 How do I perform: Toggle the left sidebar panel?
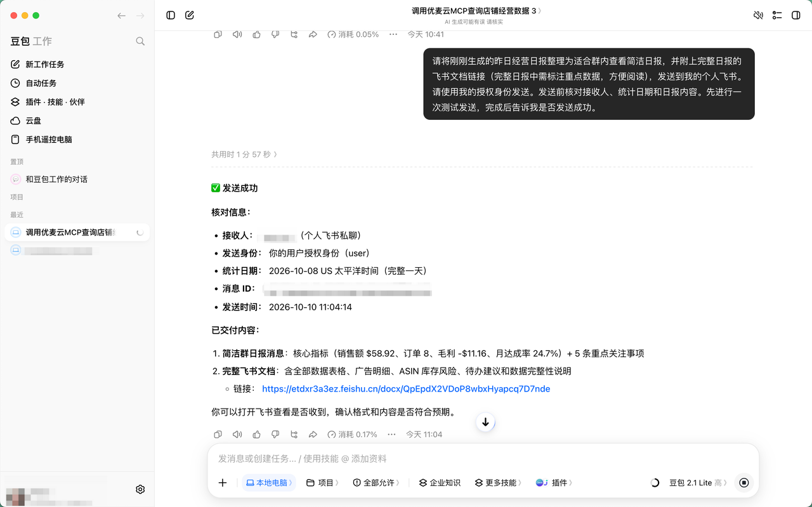(171, 15)
